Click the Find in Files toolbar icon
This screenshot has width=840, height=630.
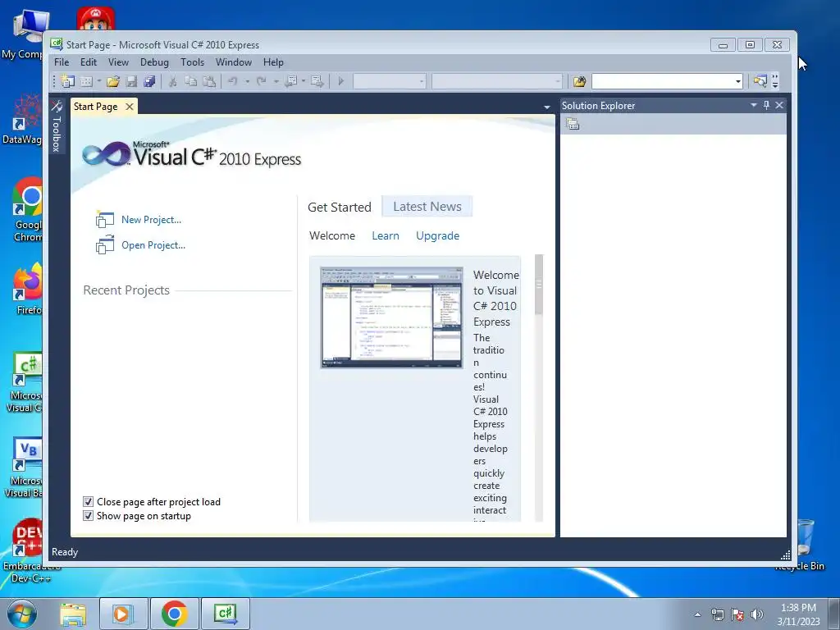579,81
